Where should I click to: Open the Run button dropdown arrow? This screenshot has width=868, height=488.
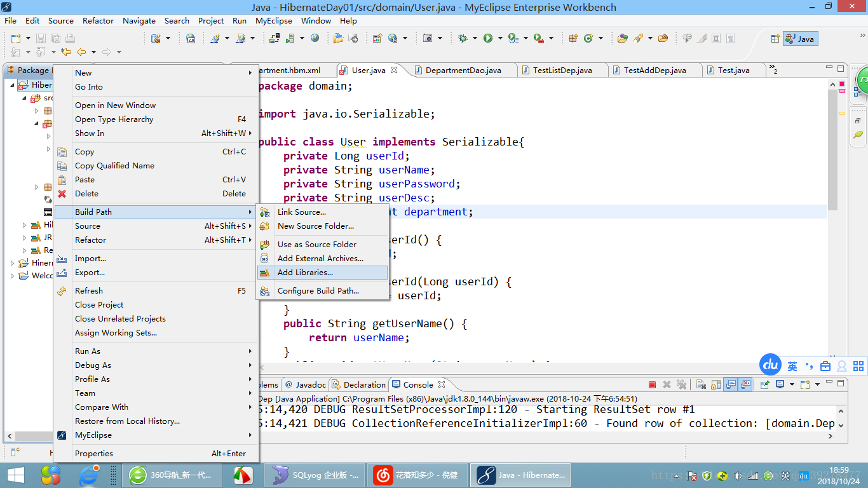coord(500,39)
